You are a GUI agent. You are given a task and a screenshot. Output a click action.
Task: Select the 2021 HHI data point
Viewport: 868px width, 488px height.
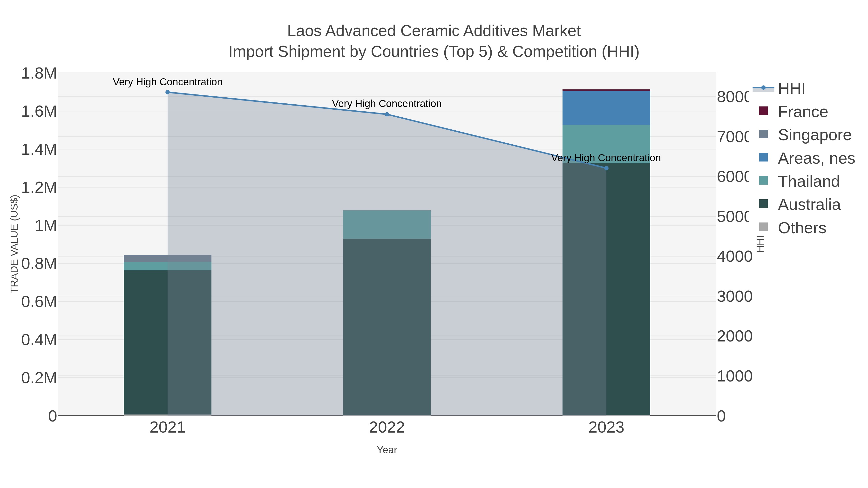point(168,92)
